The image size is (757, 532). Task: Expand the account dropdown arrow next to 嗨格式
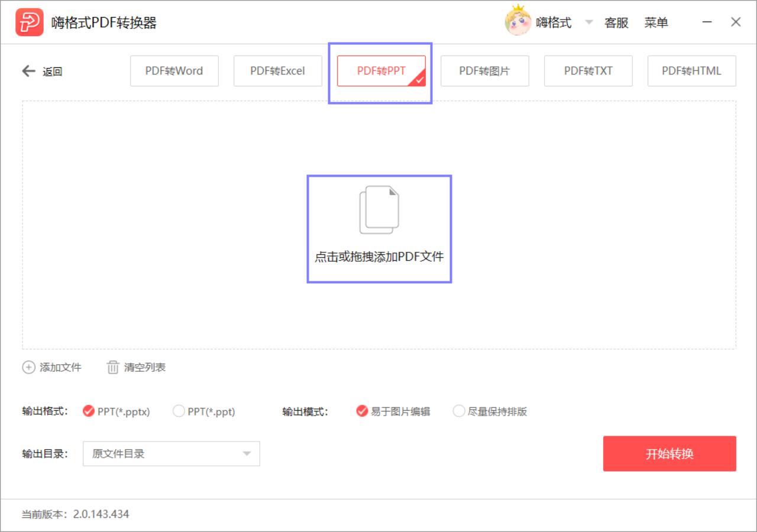click(588, 22)
